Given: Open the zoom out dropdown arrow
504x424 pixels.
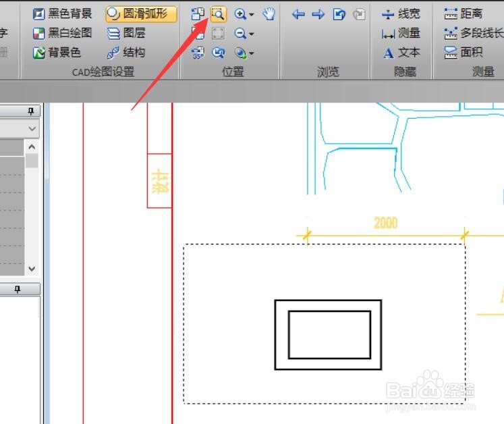Looking at the screenshot, I should pos(252,34).
